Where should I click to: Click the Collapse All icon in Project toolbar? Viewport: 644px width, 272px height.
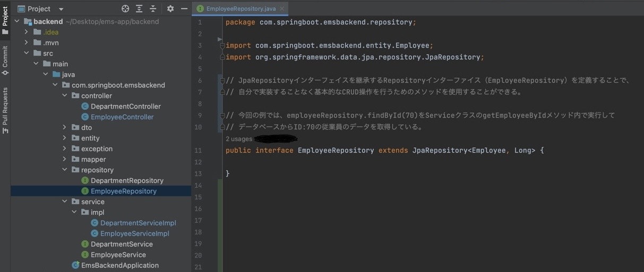coord(153,8)
